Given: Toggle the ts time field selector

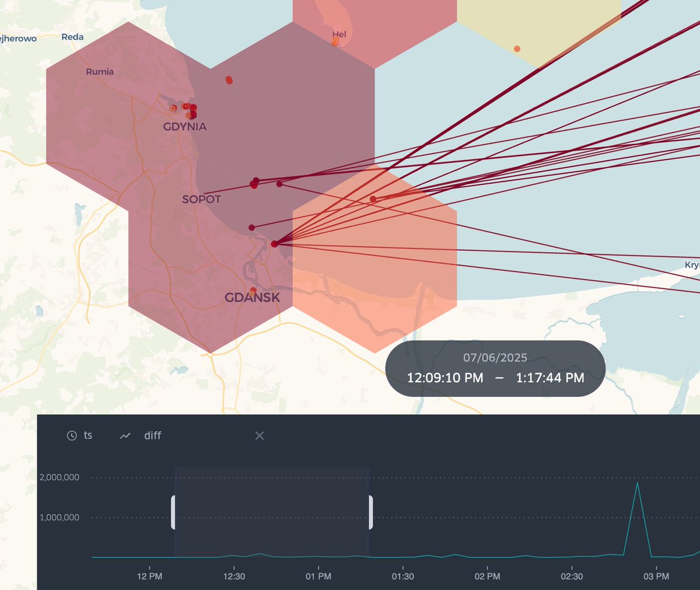Looking at the screenshot, I should tap(87, 435).
